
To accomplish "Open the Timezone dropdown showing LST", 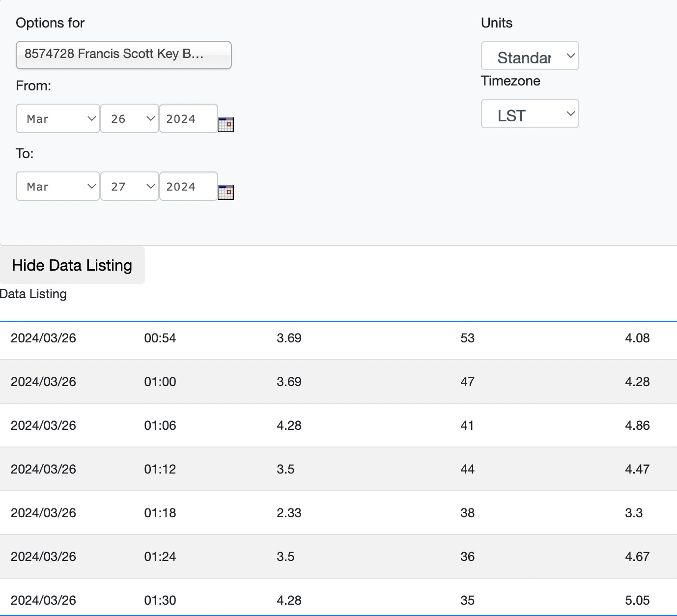I will pos(530,114).
